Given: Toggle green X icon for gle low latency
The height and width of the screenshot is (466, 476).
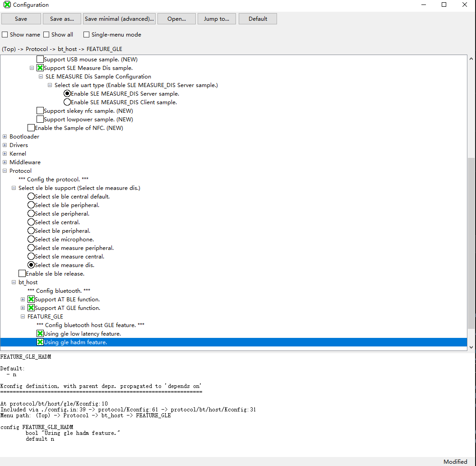Looking at the screenshot, I should 40,334.
